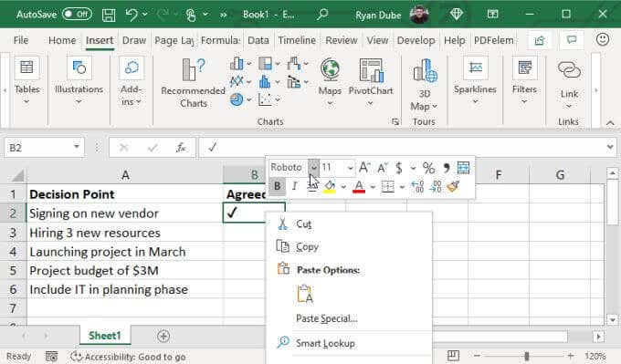Image resolution: width=621 pixels, height=364 pixels.
Task: Choose Copy from the context menu
Action: [308, 246]
